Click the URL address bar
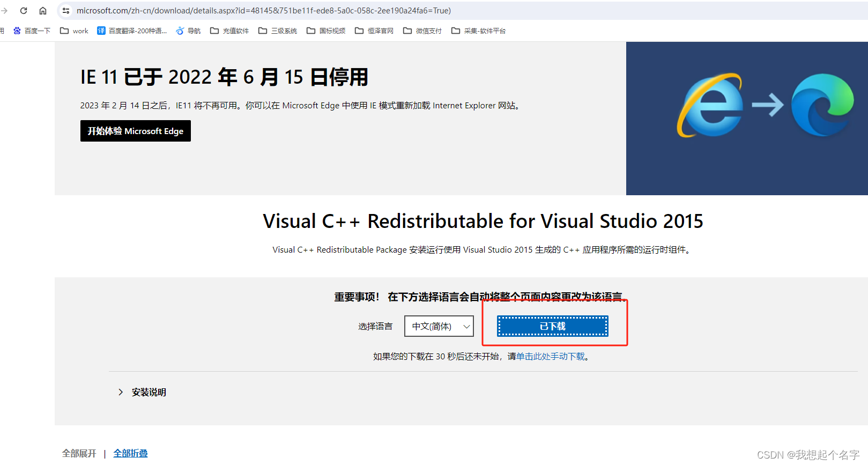 (x=461, y=11)
